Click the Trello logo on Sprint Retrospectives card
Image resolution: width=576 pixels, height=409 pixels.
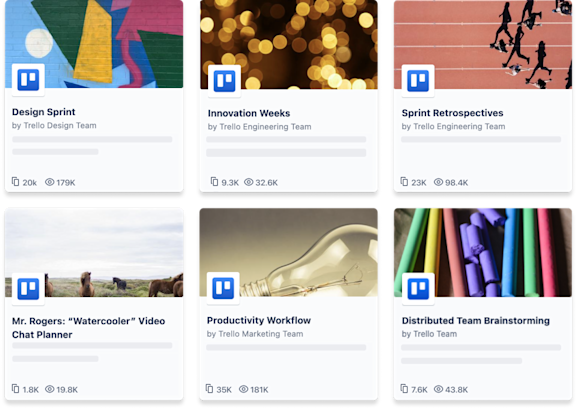(x=418, y=81)
